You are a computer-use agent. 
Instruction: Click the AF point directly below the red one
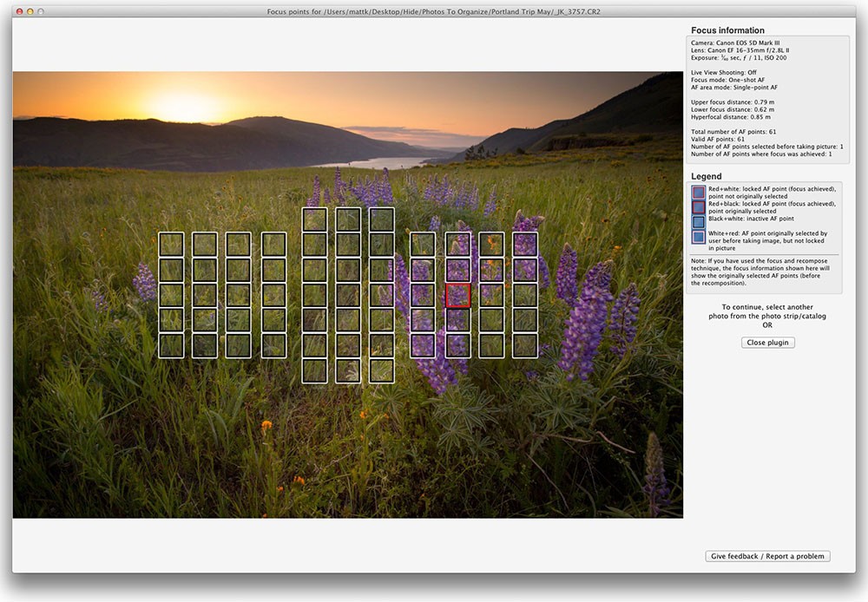tap(457, 320)
